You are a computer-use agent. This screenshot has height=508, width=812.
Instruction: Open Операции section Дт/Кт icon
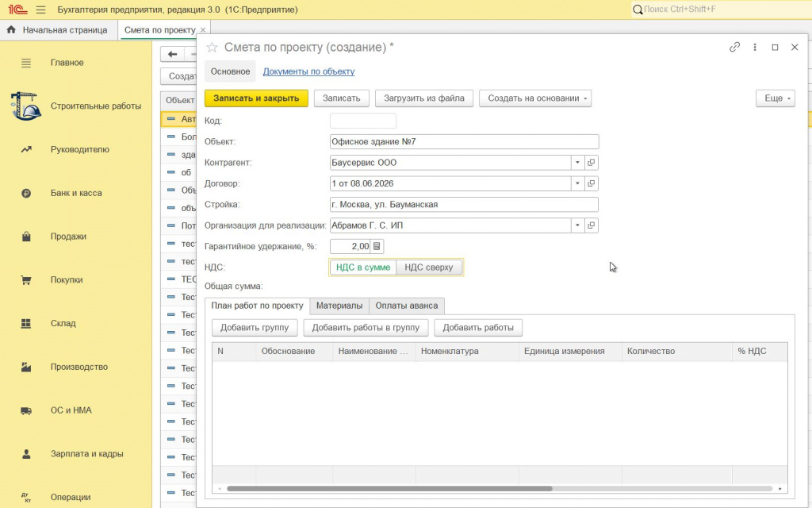coord(26,498)
